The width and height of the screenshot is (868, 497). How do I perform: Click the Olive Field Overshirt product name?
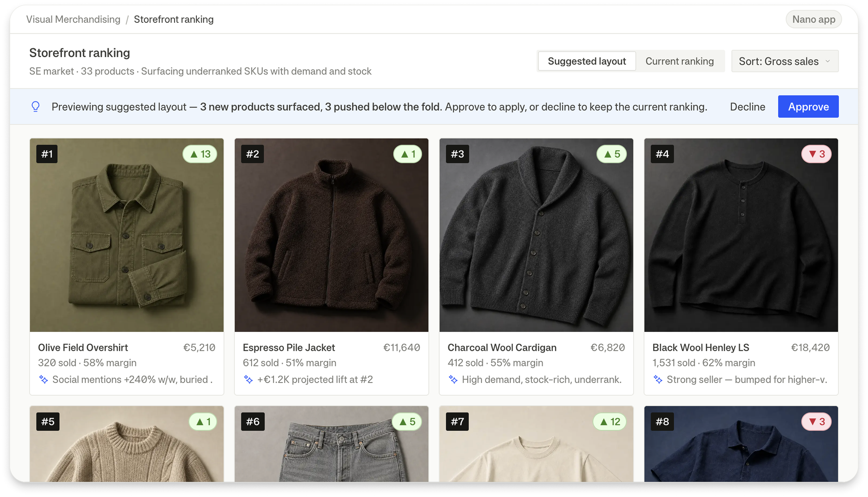click(x=83, y=347)
